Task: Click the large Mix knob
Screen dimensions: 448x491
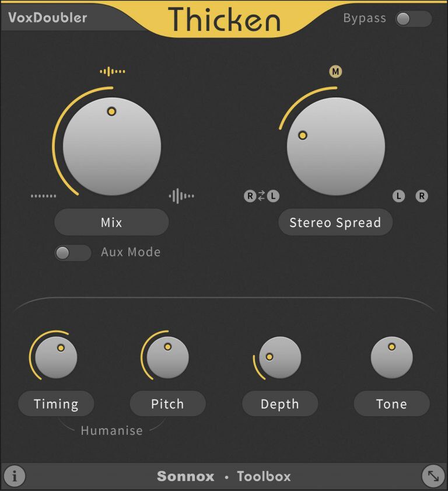Action: tap(112, 146)
